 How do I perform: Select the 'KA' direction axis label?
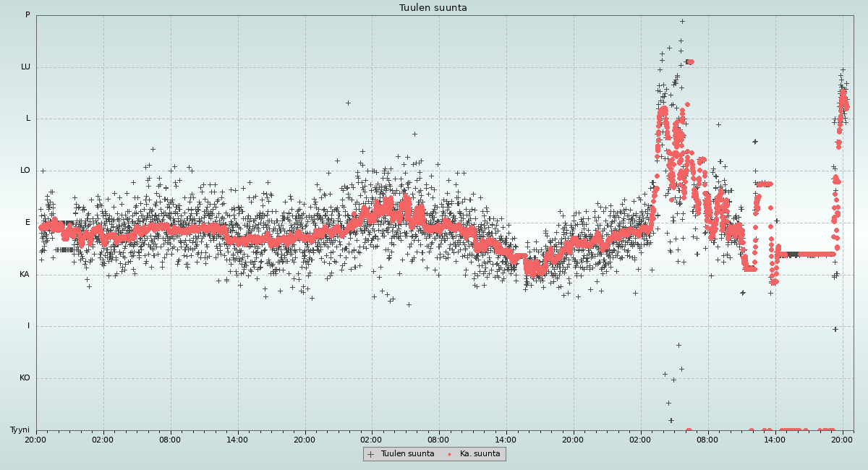pyautogui.click(x=25, y=275)
